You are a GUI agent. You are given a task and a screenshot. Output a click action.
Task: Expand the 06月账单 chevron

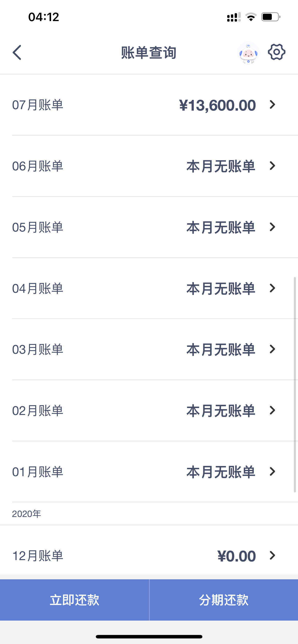273,166
